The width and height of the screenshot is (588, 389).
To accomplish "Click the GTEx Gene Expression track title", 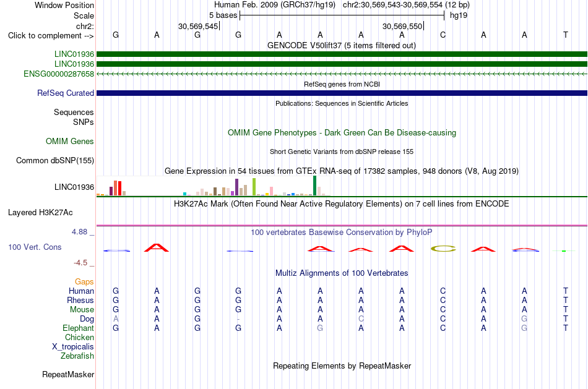I will [x=342, y=171].
